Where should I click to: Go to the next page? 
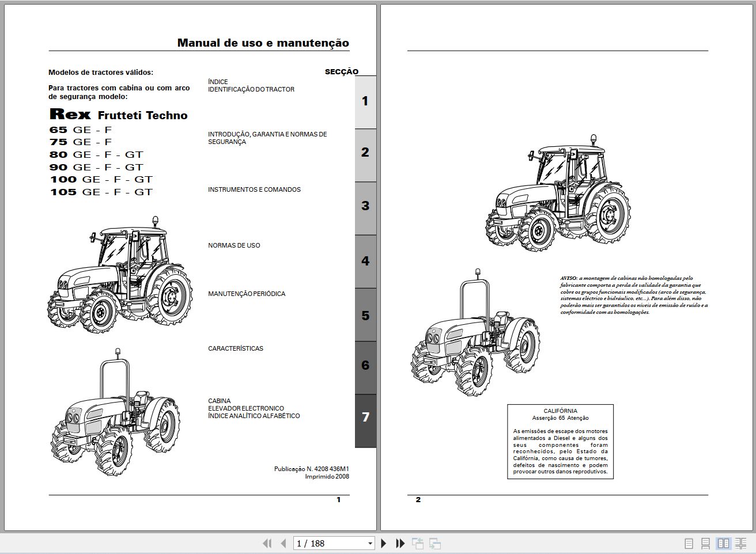click(x=384, y=543)
